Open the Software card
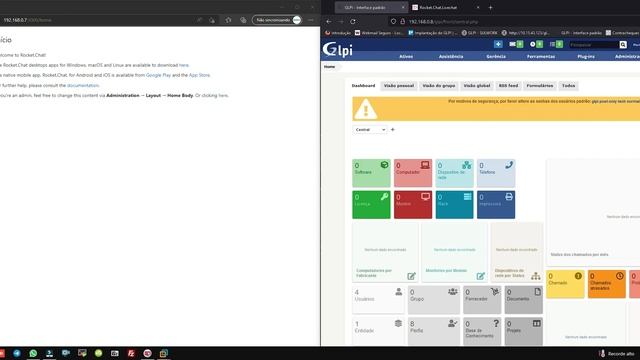 (371, 173)
